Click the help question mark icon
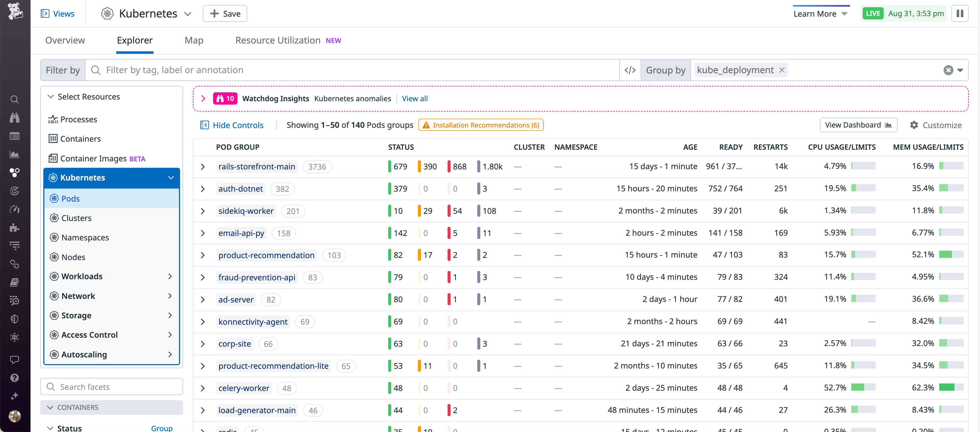 pyautogui.click(x=14, y=377)
